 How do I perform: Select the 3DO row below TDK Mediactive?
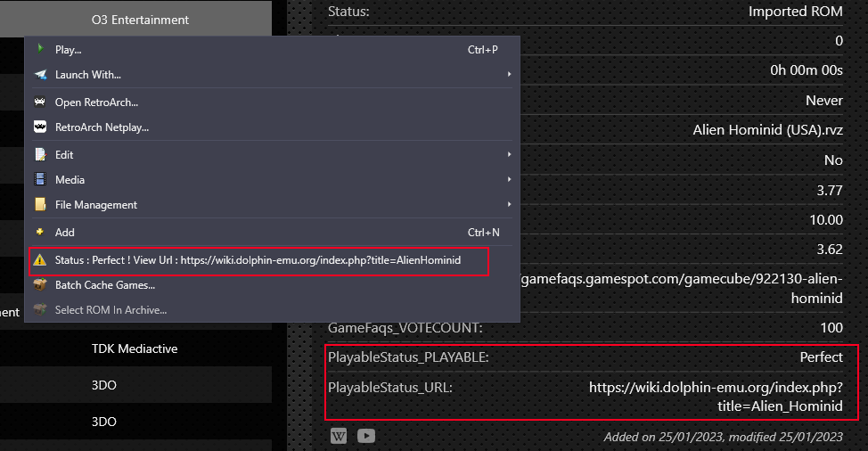[x=135, y=385]
